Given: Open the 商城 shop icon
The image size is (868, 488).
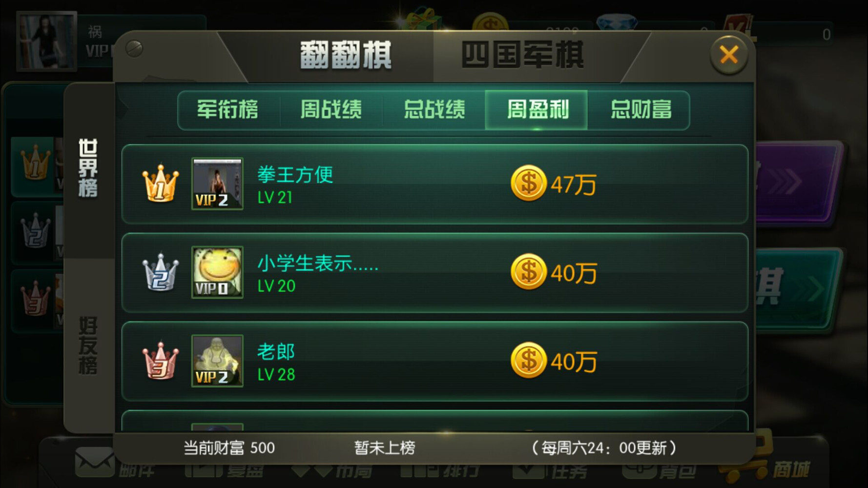Looking at the screenshot, I should 766,461.
